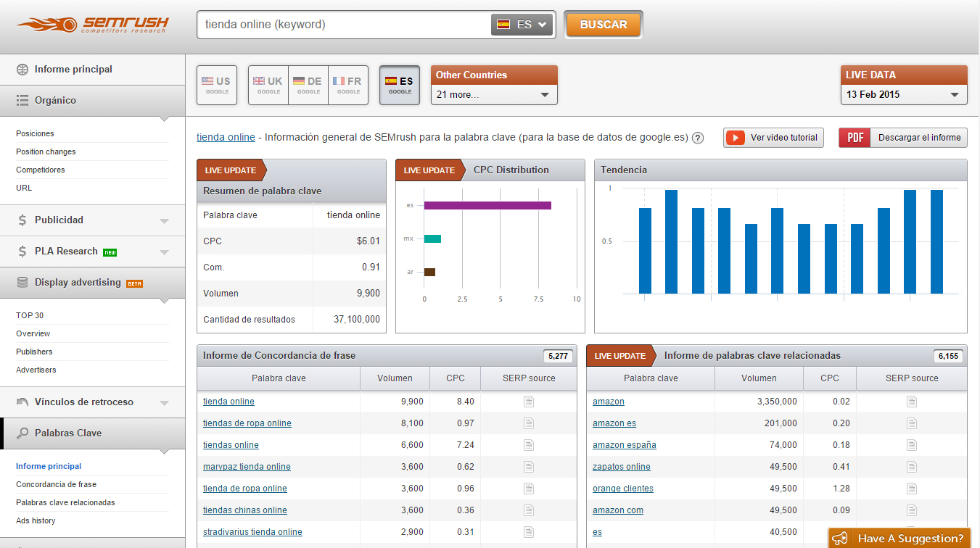The width and height of the screenshot is (980, 548).
Task: Open the tiendas de ropa online keyword link
Action: point(247,423)
